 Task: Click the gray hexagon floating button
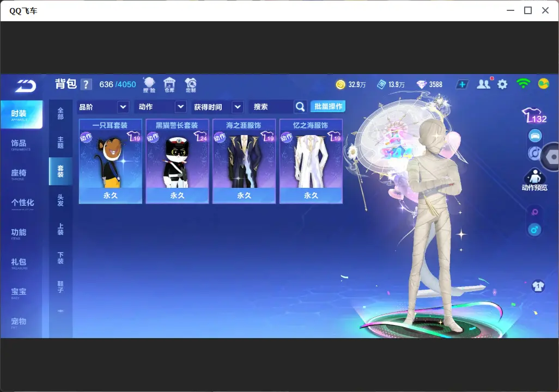(551, 157)
